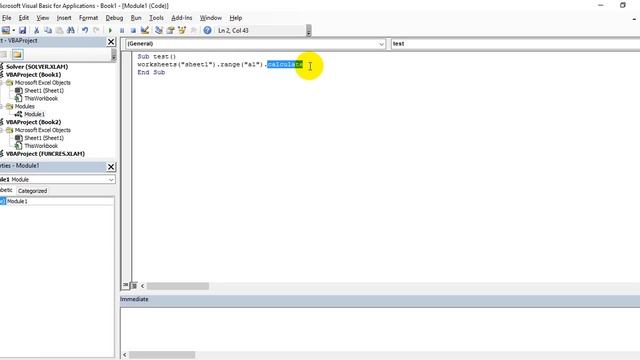Click Procedure View button at code bottom
Screen dimensions: 640x360
coord(126,286)
